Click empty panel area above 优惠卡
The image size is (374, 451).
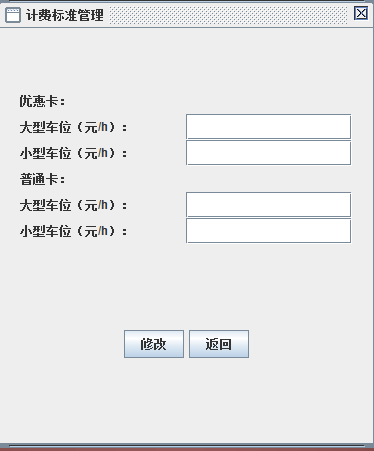tap(187, 60)
